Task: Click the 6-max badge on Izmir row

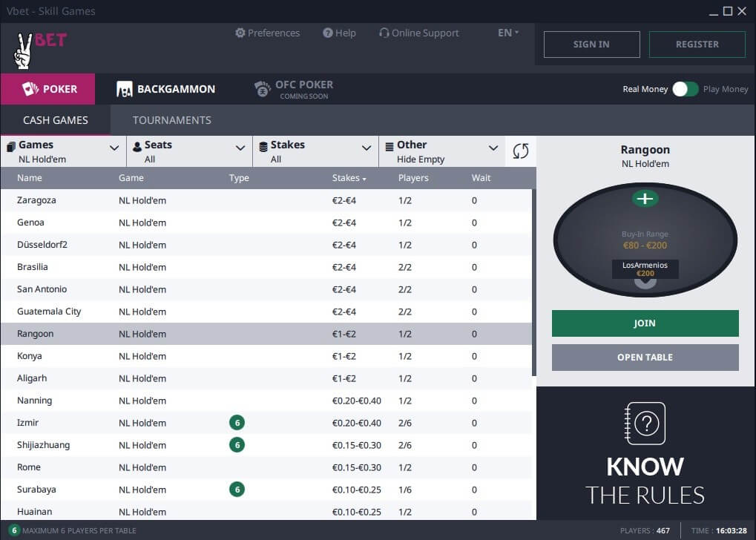Action: 237,423
